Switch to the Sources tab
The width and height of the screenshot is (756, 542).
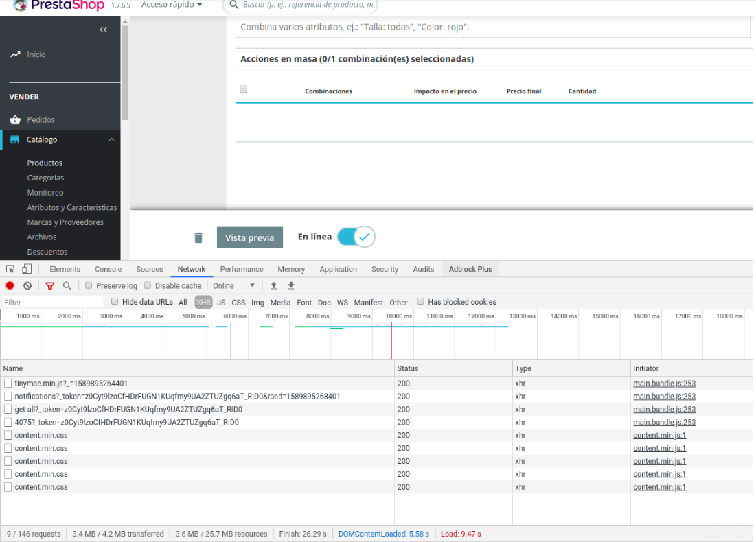click(x=150, y=270)
